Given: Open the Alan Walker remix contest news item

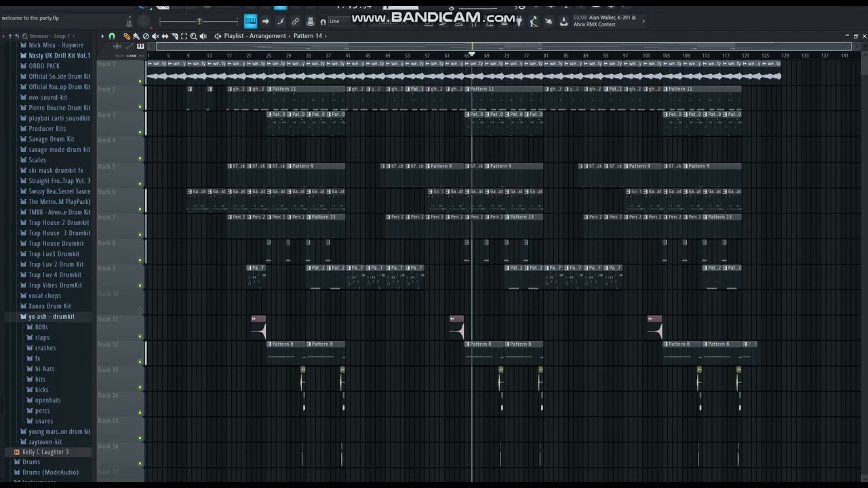Looking at the screenshot, I should (605, 21).
